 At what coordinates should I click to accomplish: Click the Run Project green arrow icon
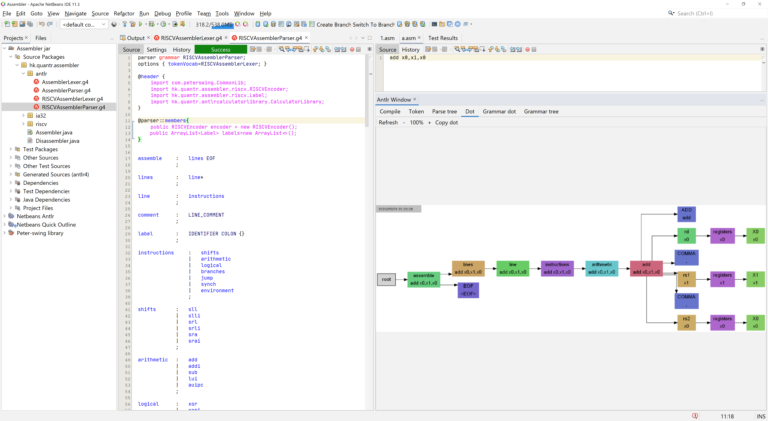(141, 24)
